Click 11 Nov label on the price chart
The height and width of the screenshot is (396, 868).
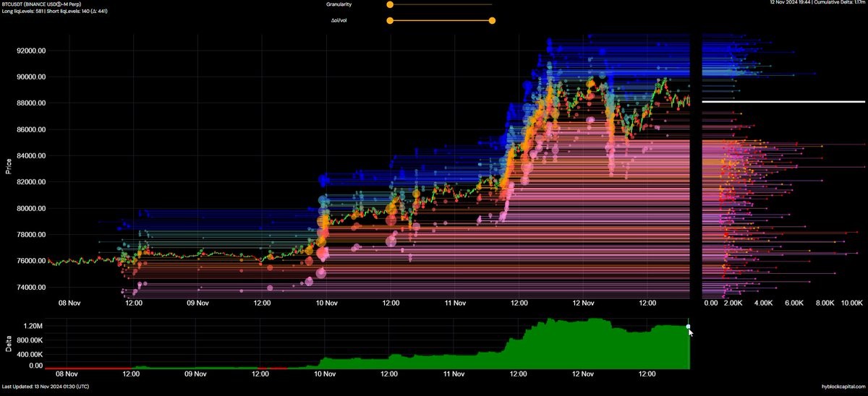(x=454, y=304)
